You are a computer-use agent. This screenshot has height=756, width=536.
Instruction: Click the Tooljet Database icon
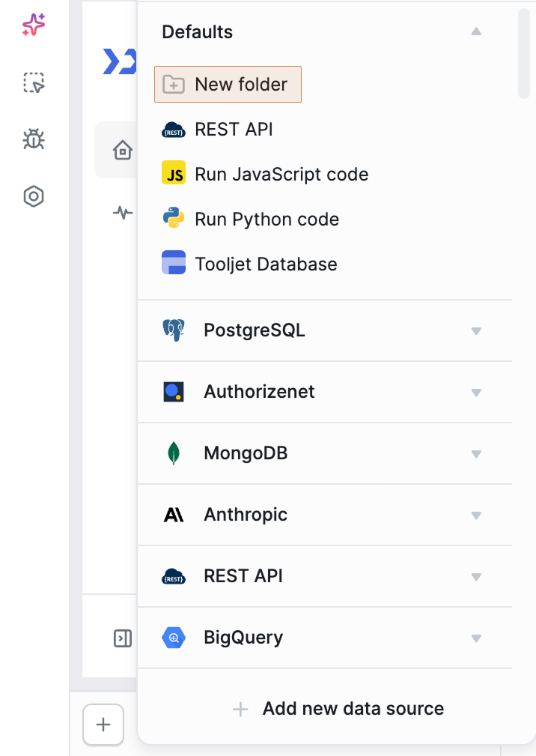174,262
